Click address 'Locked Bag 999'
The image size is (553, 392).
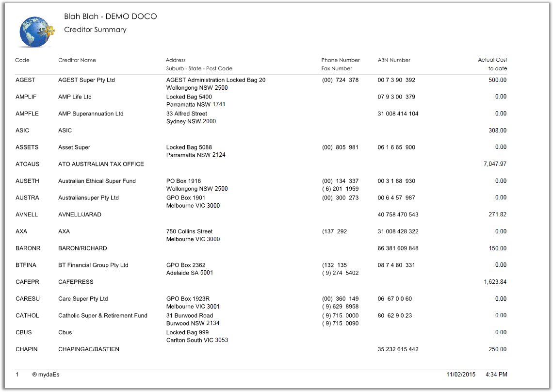pyautogui.click(x=187, y=332)
